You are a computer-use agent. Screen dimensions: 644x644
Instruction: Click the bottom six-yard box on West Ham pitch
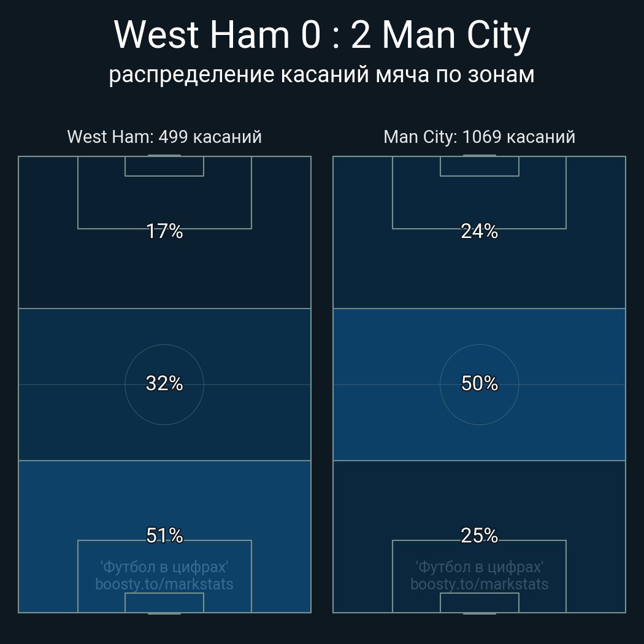point(164,602)
